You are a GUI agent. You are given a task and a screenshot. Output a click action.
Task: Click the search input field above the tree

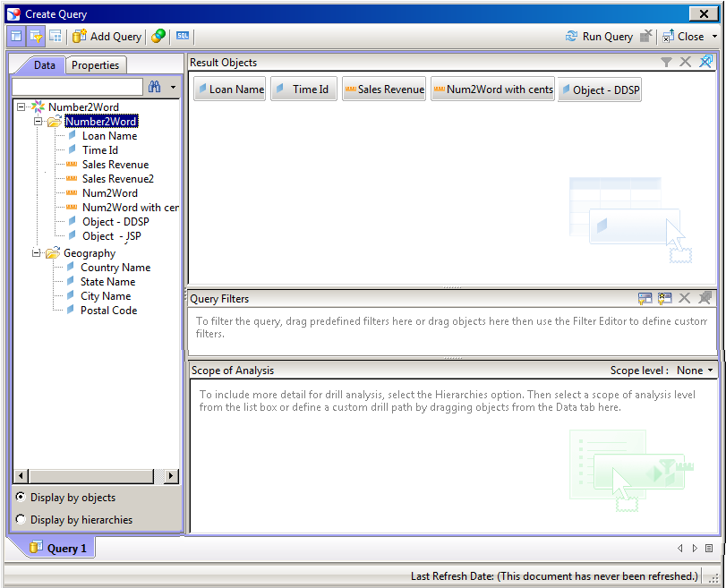pos(76,87)
